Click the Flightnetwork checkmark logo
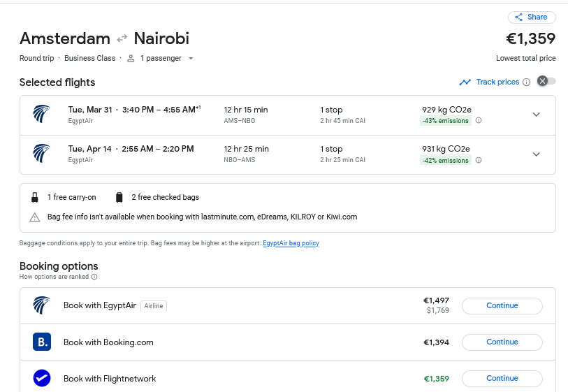Image resolution: width=568 pixels, height=392 pixels. 42,379
